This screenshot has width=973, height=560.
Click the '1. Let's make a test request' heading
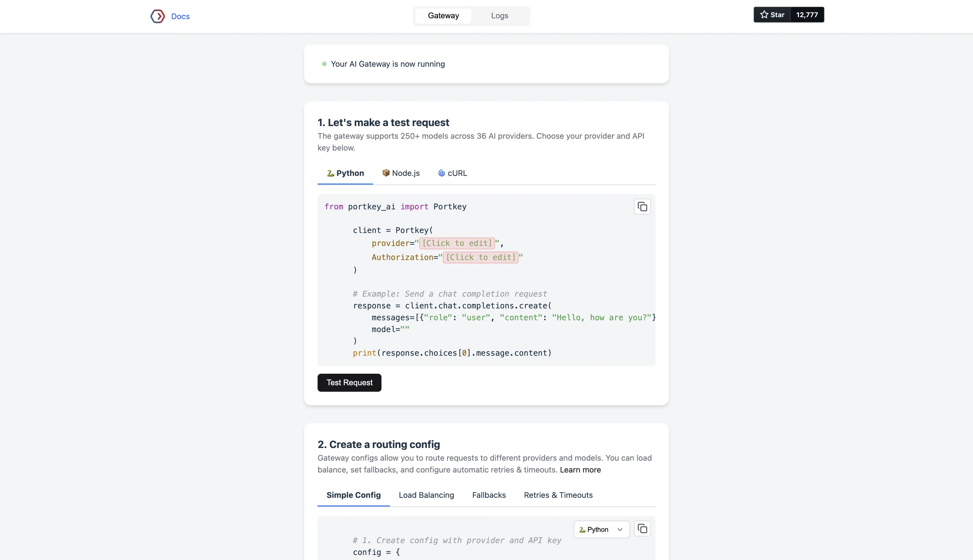click(x=383, y=122)
